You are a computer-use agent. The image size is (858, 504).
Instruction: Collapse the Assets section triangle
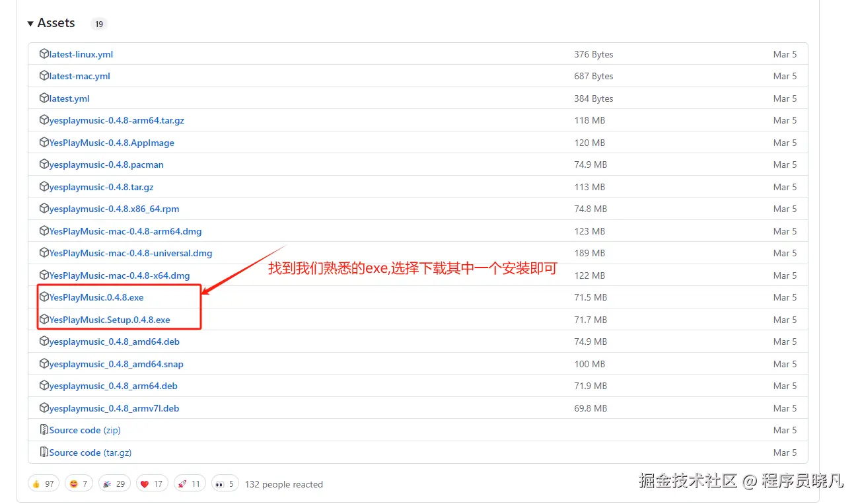30,24
